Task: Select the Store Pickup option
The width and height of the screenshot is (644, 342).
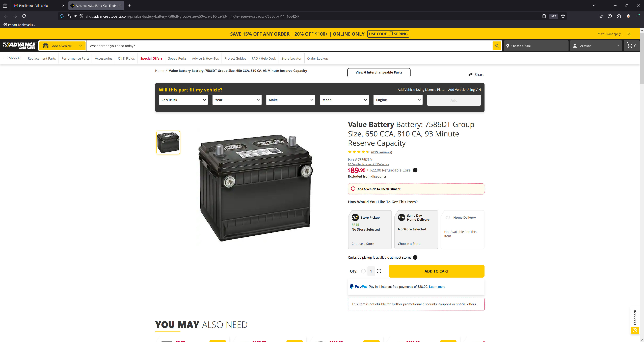Action: pyautogui.click(x=370, y=230)
